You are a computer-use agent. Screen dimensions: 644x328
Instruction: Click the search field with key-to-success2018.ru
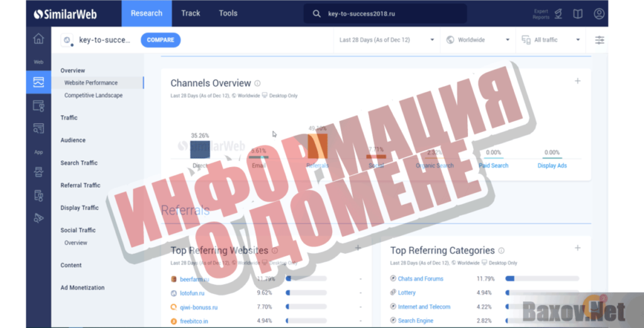[385, 13]
